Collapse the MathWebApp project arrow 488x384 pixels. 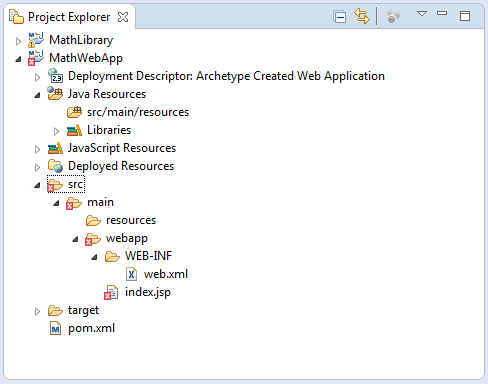[18, 59]
